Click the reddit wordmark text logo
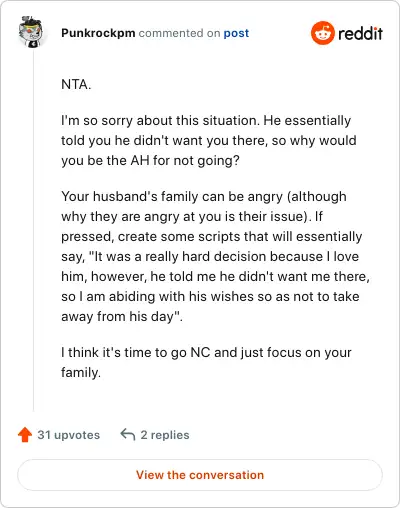Image resolution: width=400 pixels, height=508 pixels. click(360, 33)
